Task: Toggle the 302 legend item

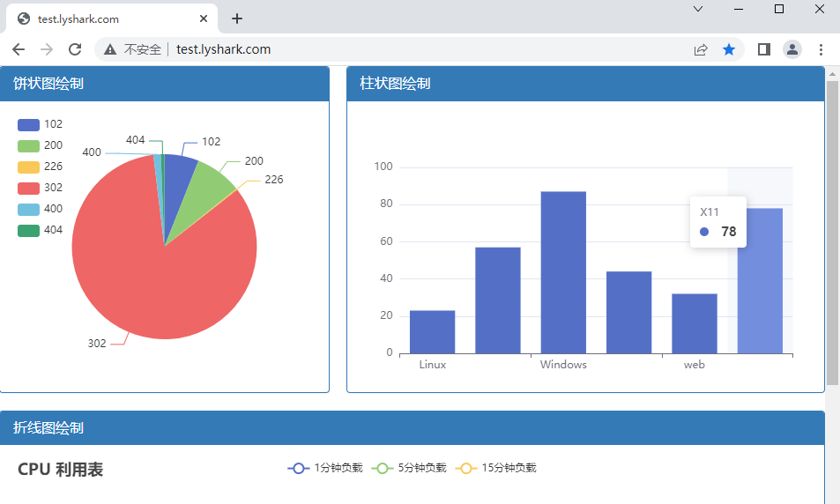Action: [x=40, y=188]
